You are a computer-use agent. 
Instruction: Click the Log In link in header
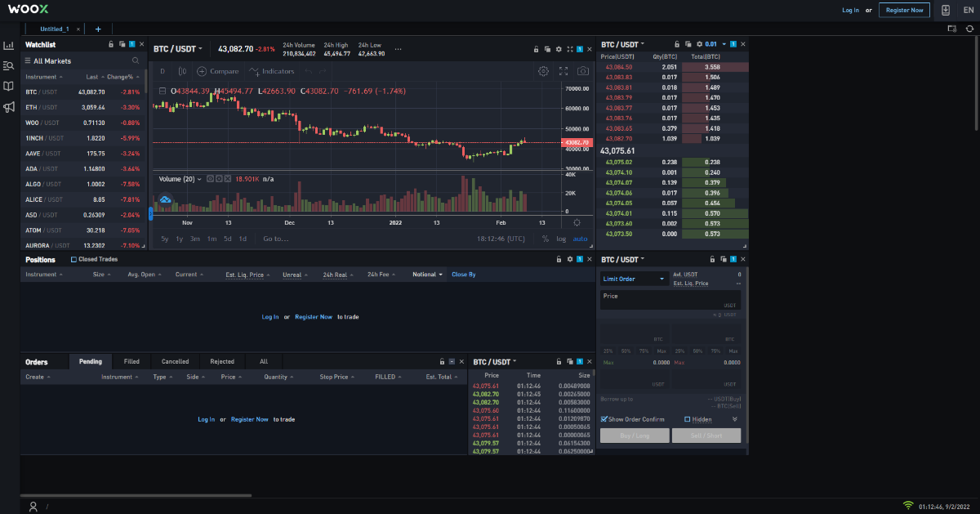coord(850,11)
